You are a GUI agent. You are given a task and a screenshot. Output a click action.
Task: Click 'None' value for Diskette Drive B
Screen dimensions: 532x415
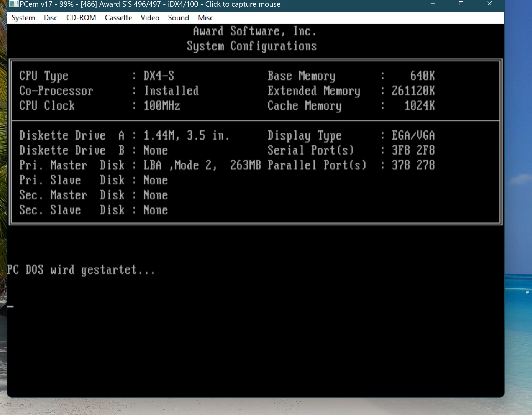[x=156, y=150]
